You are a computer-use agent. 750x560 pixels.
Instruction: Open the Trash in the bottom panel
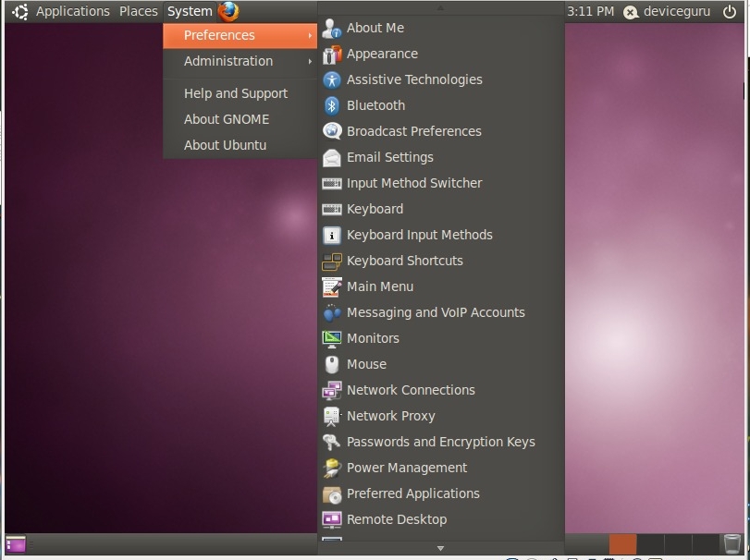click(732, 543)
